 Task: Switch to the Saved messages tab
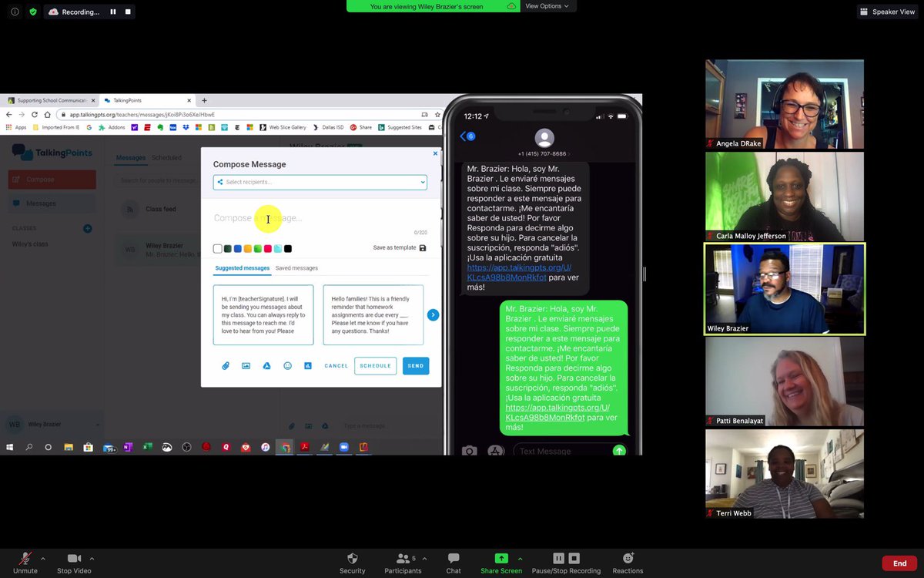(296, 268)
